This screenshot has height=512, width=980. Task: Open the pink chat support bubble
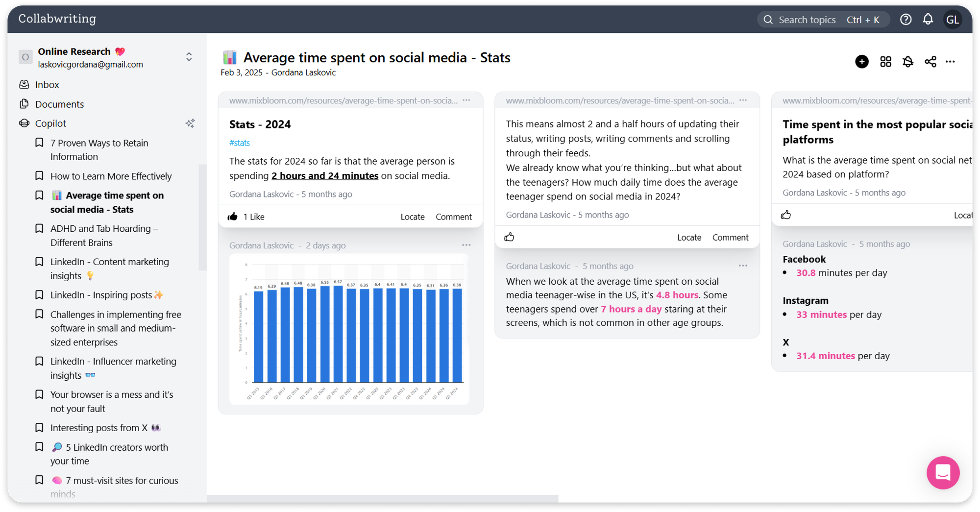942,473
